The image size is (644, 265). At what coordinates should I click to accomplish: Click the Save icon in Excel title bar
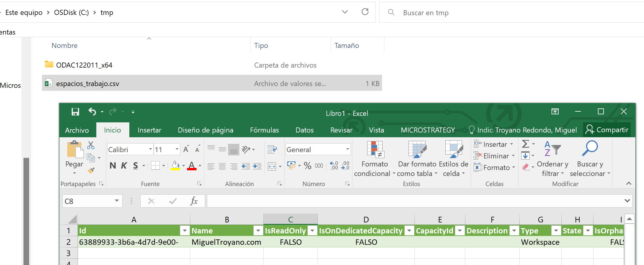tap(75, 112)
